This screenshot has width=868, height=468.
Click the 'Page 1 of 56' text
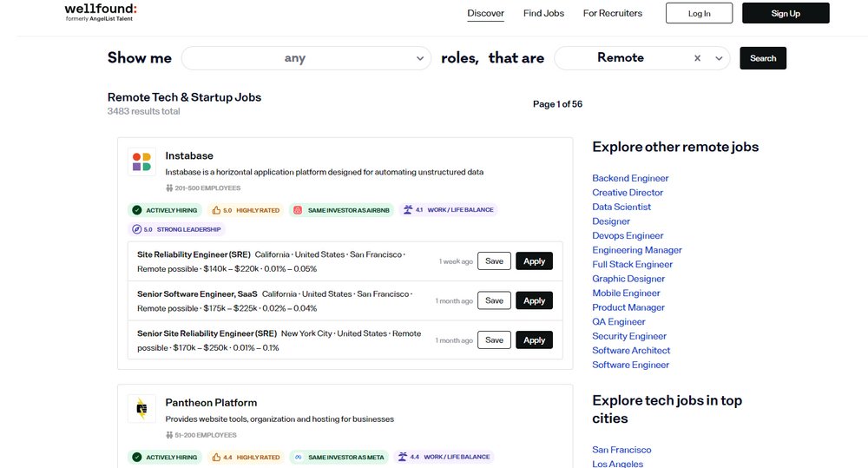click(557, 104)
